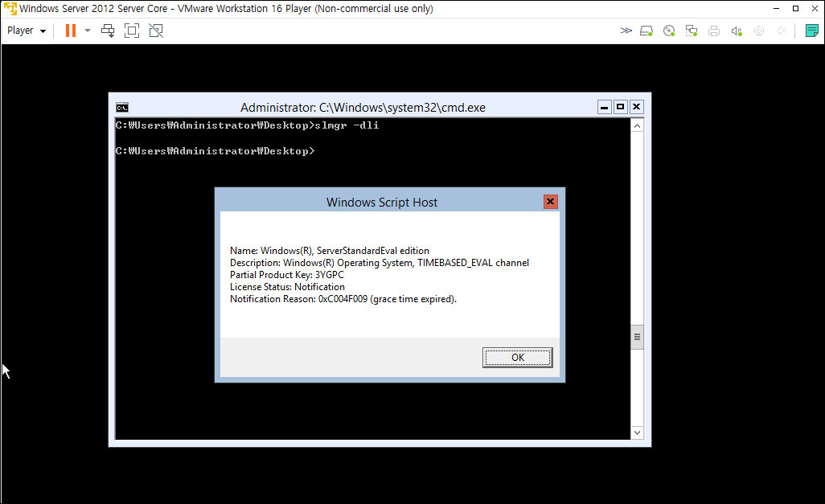Click the Windows Script Host title text

(x=381, y=203)
